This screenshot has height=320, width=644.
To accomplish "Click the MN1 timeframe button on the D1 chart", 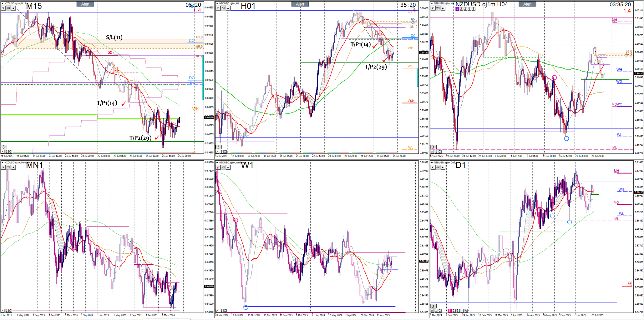I will pyautogui.click(x=439, y=167).
